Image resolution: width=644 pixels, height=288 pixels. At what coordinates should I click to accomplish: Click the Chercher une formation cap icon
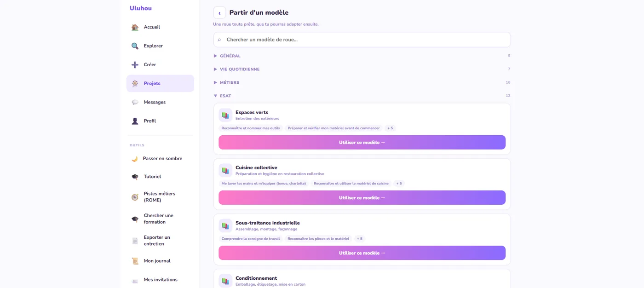point(135,219)
